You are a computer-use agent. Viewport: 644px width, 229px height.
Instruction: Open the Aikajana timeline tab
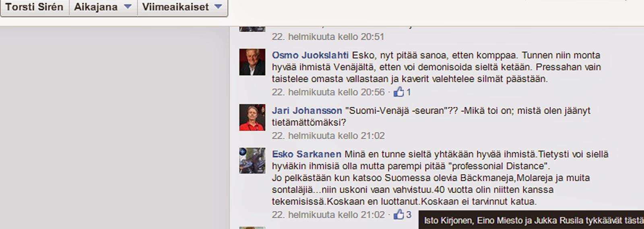pos(96,7)
